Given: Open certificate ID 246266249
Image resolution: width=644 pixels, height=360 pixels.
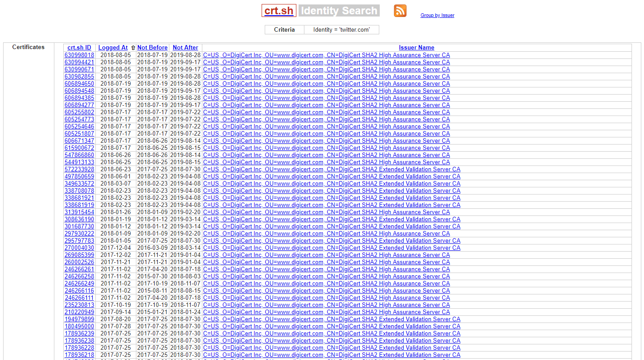Looking at the screenshot, I should coord(79,284).
